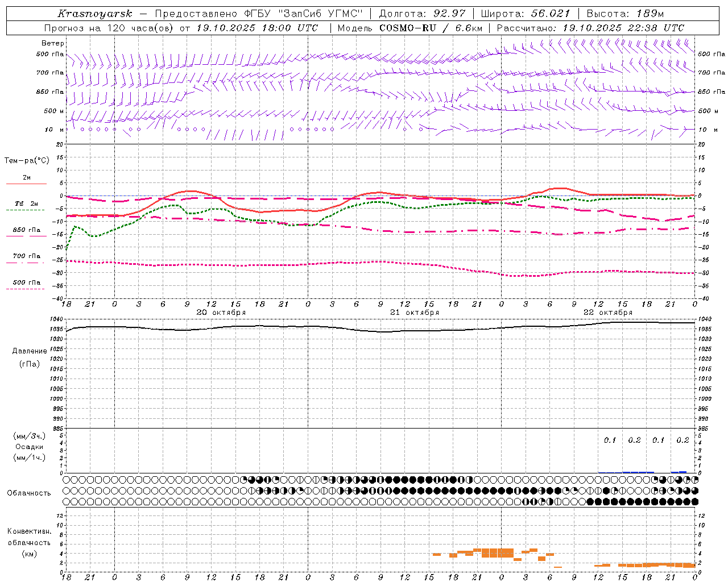
Task: Click the 20 октября date label
Action: pyautogui.click(x=221, y=313)
